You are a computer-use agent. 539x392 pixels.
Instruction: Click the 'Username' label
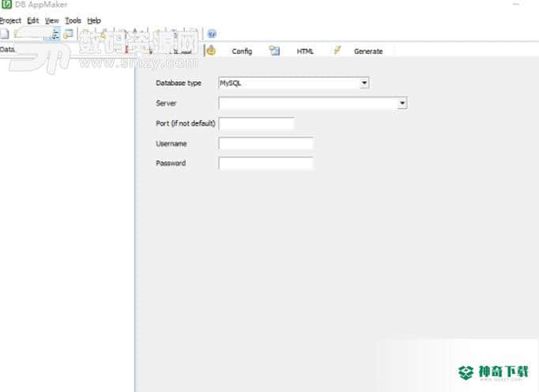coord(171,144)
